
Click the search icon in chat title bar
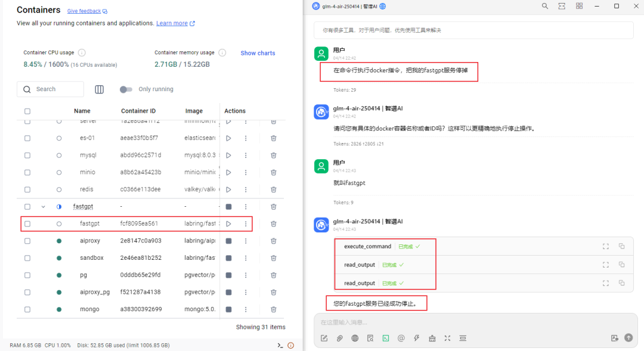tap(545, 6)
